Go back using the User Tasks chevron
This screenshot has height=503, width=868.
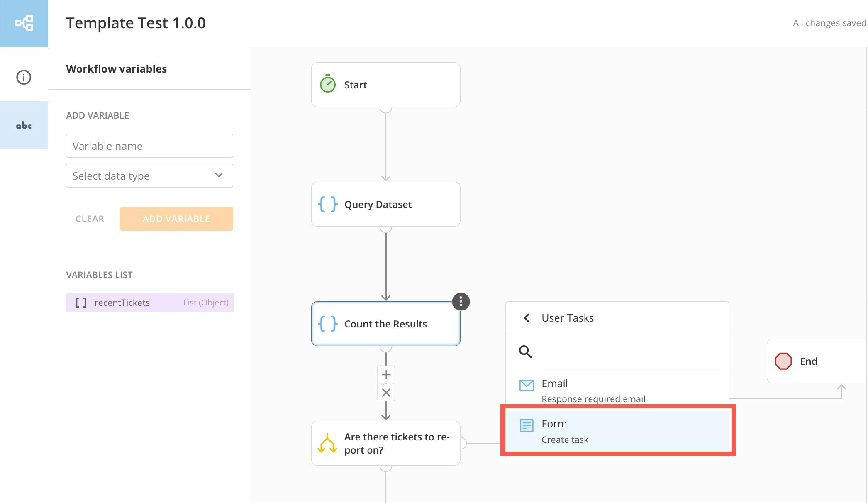tap(527, 318)
